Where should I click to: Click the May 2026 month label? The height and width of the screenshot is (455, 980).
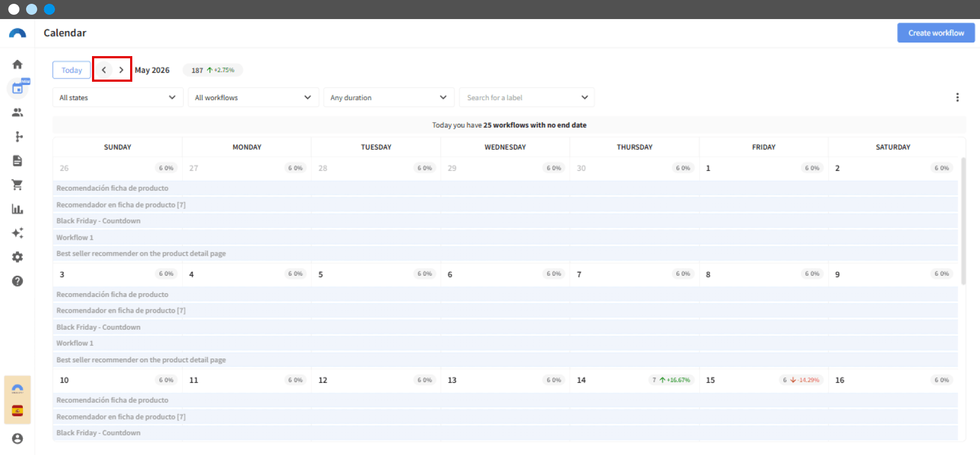click(152, 70)
